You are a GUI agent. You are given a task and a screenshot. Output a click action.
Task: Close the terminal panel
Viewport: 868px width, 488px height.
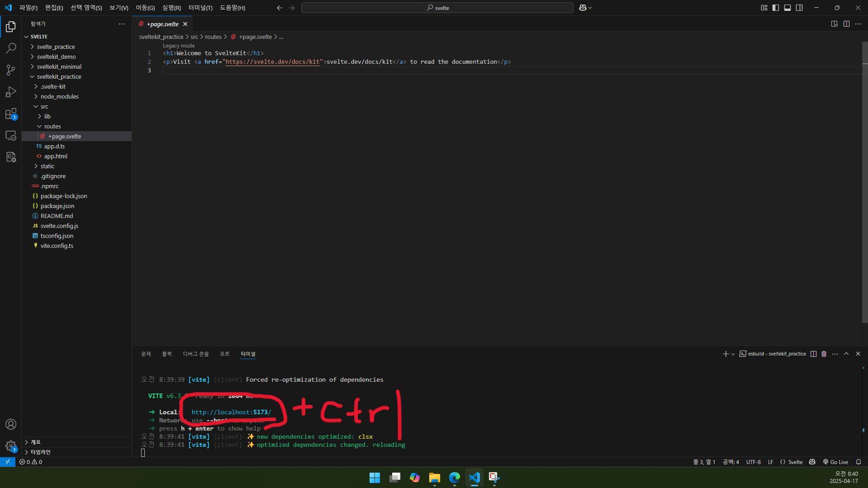(858, 354)
